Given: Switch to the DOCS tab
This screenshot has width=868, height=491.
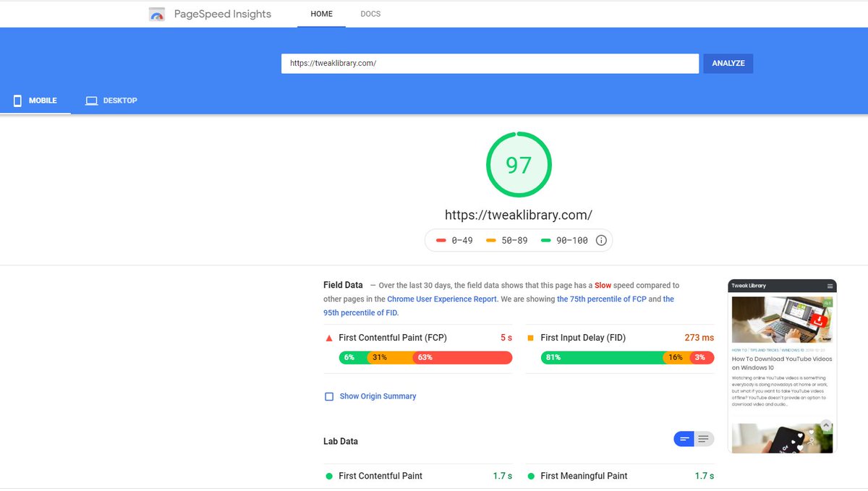Looking at the screenshot, I should pos(370,14).
